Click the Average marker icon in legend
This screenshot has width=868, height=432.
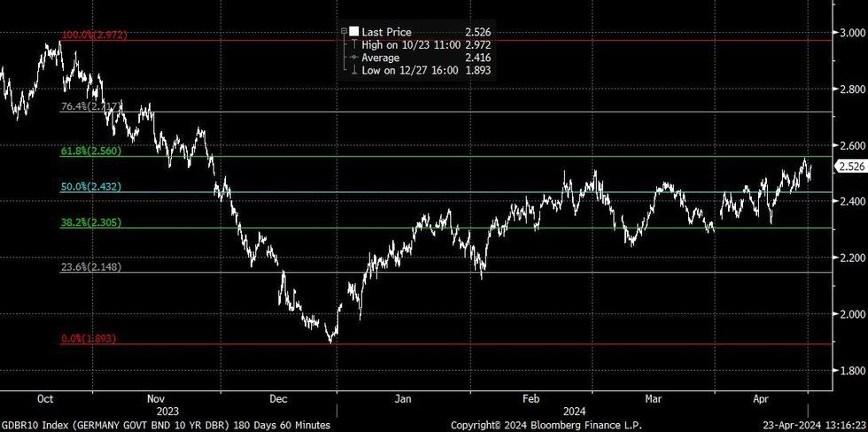(x=354, y=58)
